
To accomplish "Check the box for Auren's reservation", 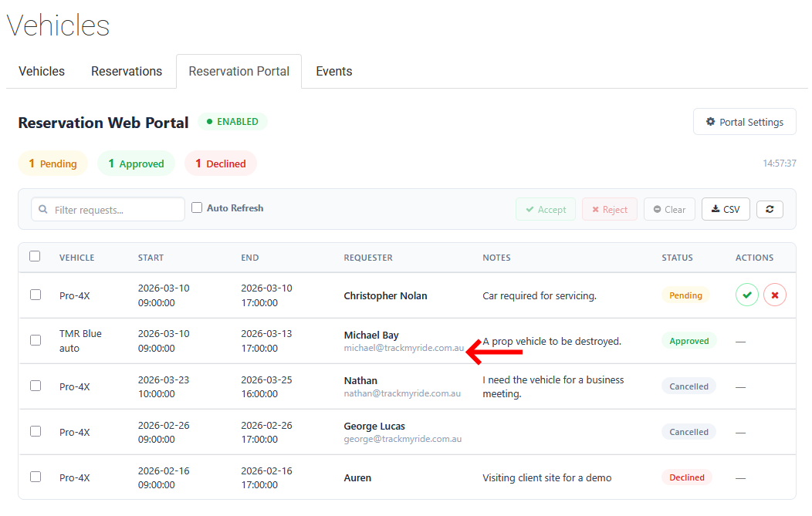I will [36, 477].
